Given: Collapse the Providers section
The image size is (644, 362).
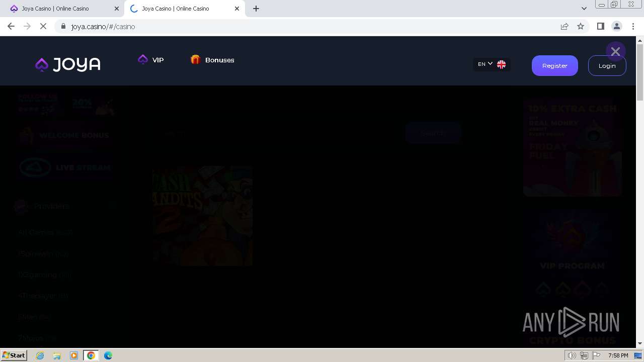Looking at the screenshot, I should point(113,206).
